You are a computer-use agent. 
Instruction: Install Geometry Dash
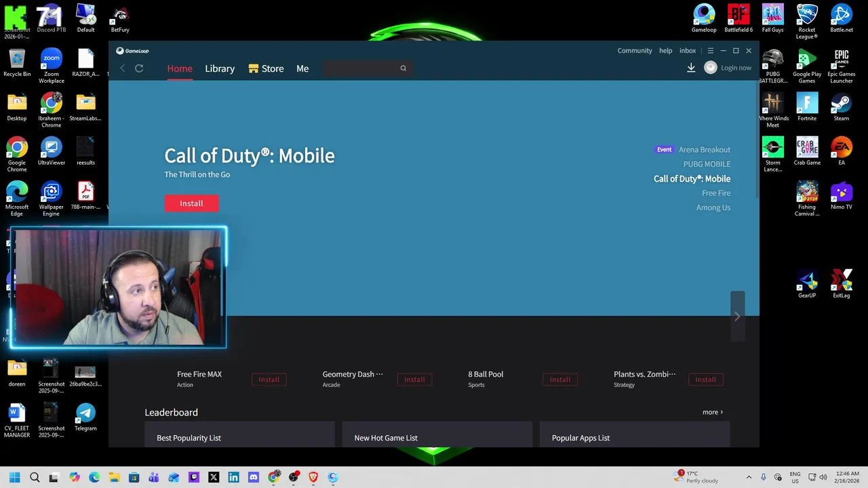(x=414, y=380)
